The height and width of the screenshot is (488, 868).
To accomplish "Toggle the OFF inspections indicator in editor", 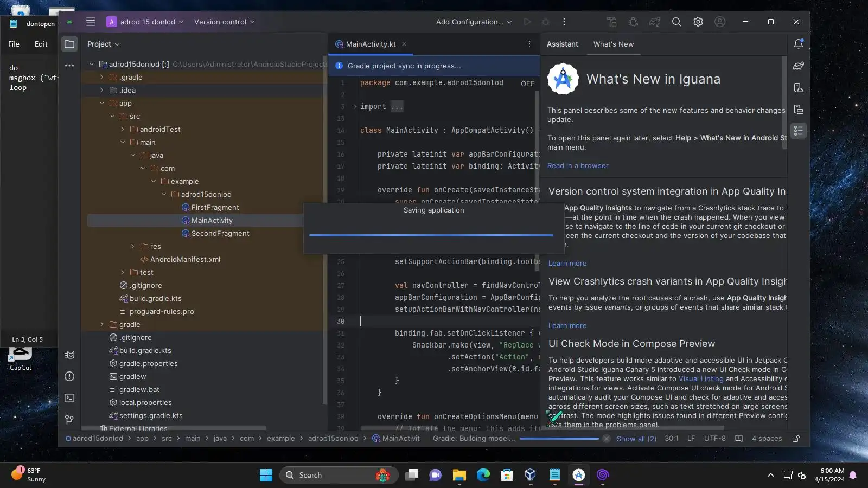I will (527, 84).
